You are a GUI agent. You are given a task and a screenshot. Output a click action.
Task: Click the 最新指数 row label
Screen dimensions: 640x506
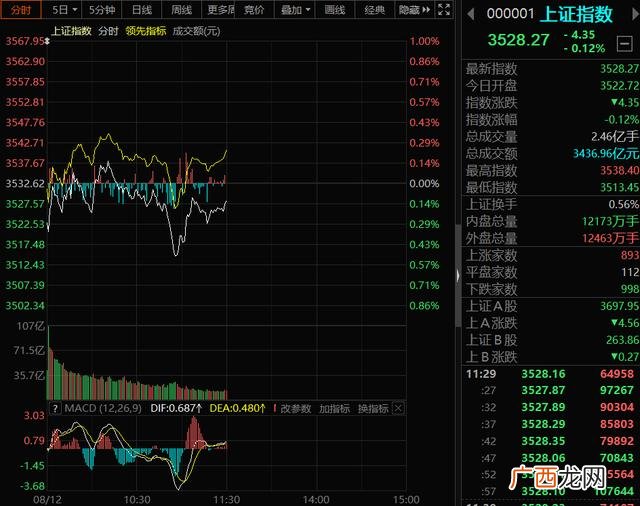pos(491,69)
